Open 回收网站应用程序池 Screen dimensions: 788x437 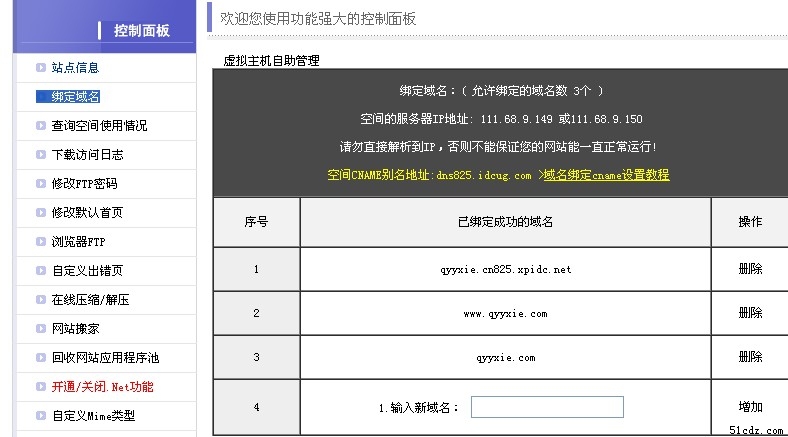tap(106, 358)
